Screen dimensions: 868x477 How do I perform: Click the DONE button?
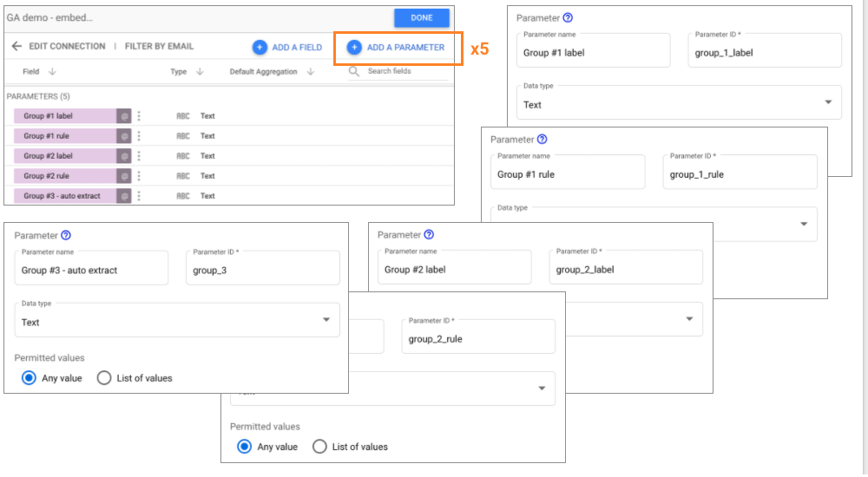coord(421,17)
